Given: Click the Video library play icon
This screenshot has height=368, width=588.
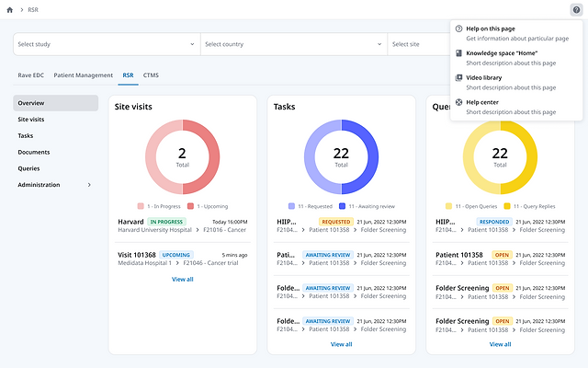Looking at the screenshot, I should pos(458,77).
